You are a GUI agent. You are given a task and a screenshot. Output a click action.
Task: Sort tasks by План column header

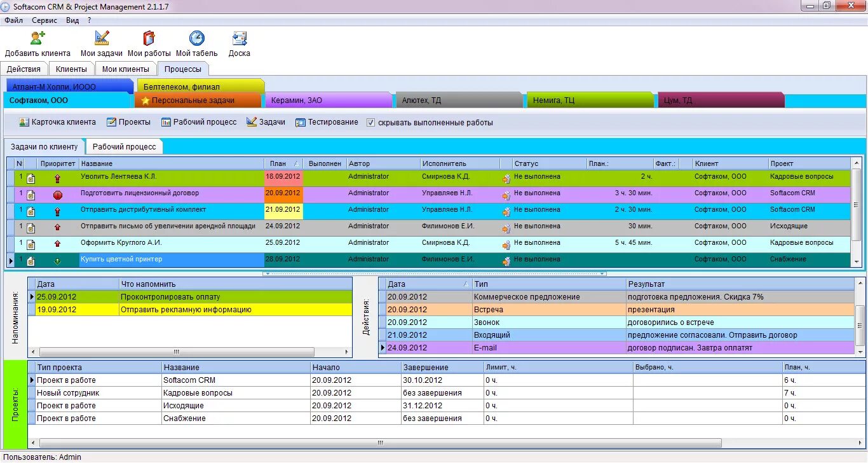(x=283, y=163)
